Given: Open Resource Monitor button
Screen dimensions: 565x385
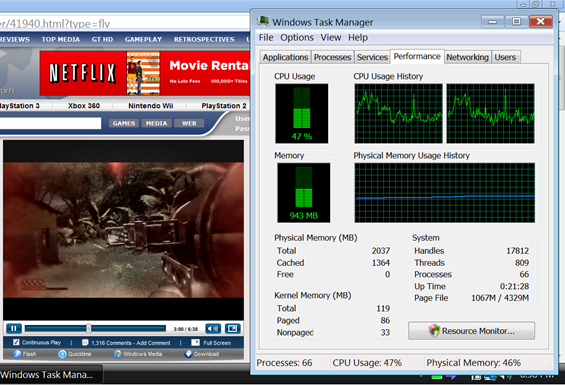Looking at the screenshot, I should [x=471, y=331].
